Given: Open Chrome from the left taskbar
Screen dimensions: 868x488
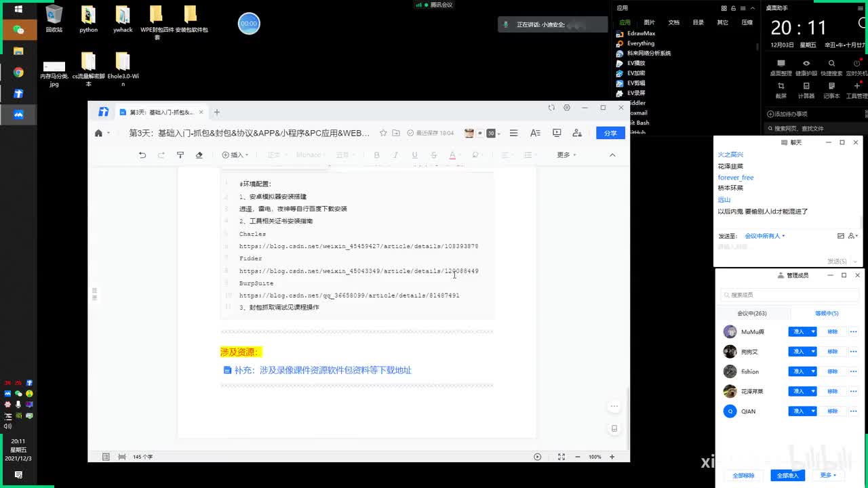Looking at the screenshot, I should [18, 73].
